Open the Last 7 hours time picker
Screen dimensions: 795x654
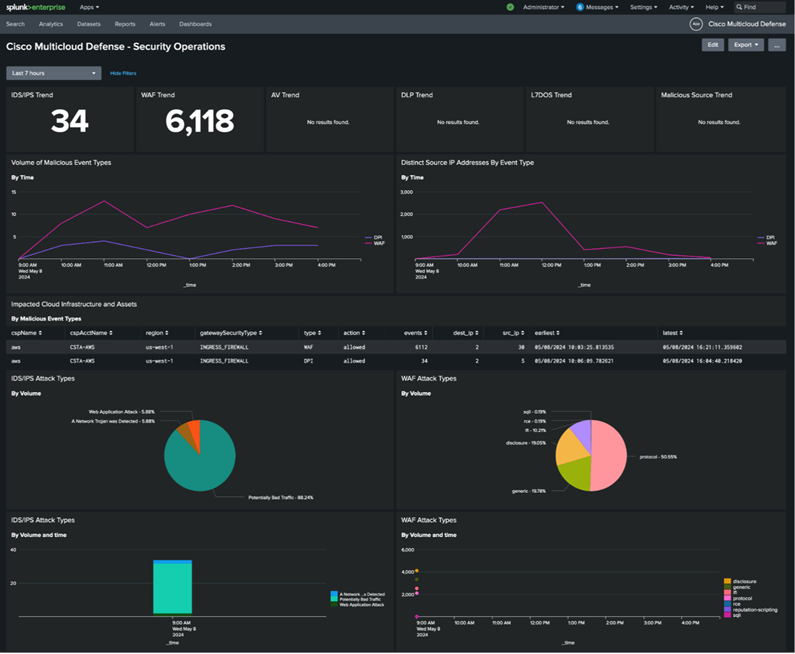(54, 73)
